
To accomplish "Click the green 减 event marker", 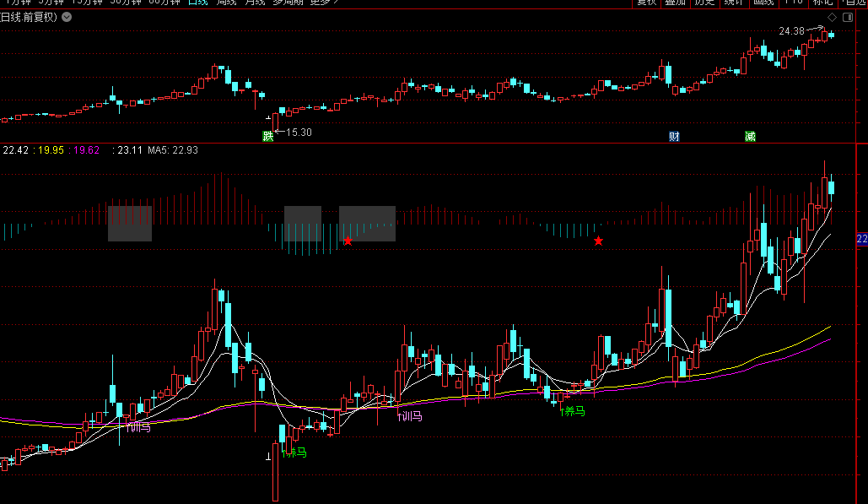I will [750, 136].
